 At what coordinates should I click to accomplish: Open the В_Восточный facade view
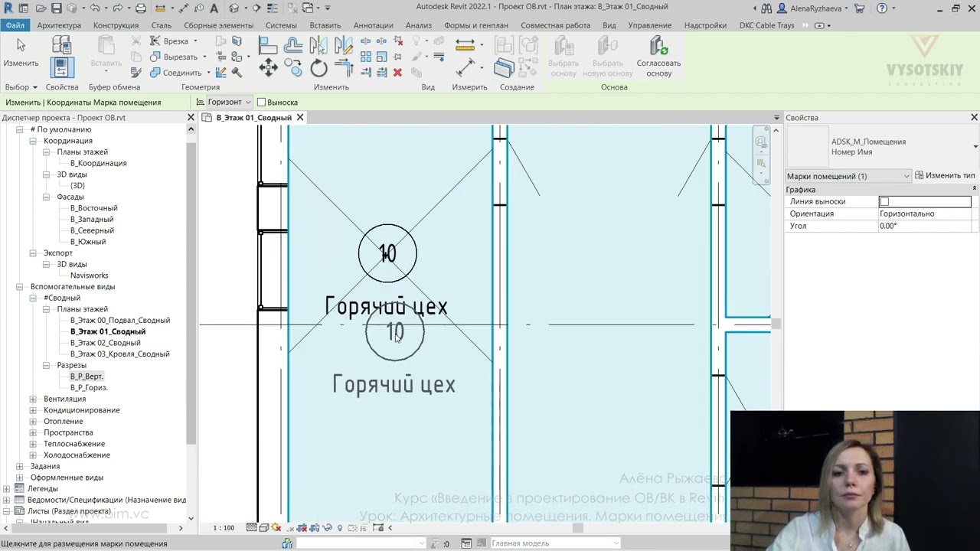click(x=93, y=208)
